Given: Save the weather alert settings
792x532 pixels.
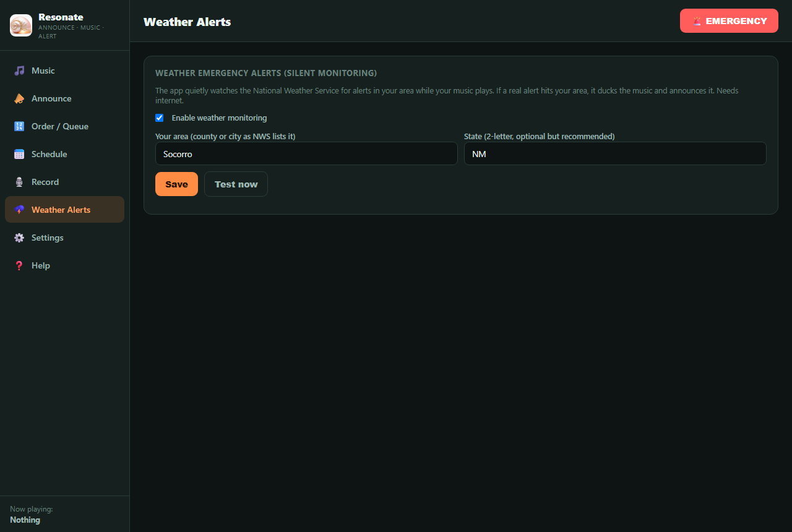Looking at the screenshot, I should [176, 184].
